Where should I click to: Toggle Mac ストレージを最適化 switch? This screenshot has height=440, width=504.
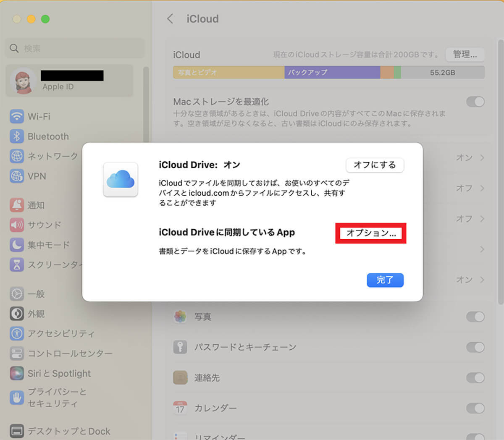(475, 102)
